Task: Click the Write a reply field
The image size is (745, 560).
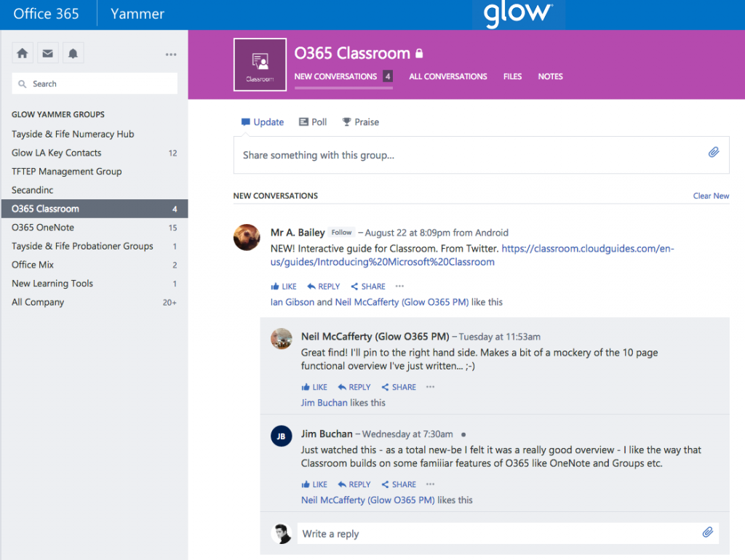Action: (508, 533)
